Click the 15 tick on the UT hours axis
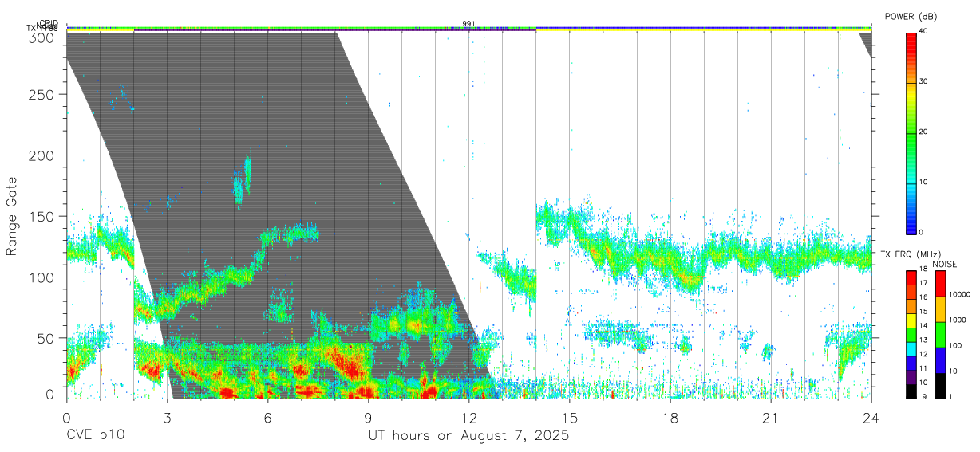Viewport: 980px width, 452px height. tap(570, 418)
